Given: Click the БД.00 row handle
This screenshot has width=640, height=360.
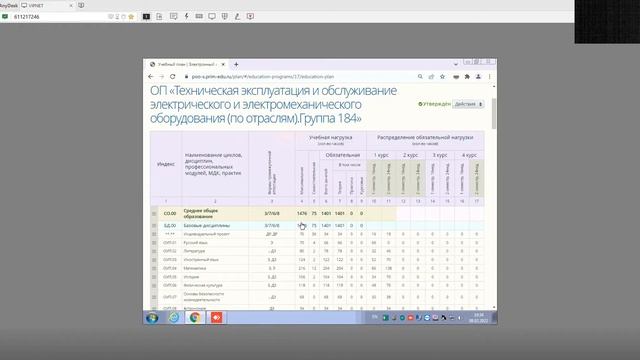Looking at the screenshot, I should click(x=154, y=225).
